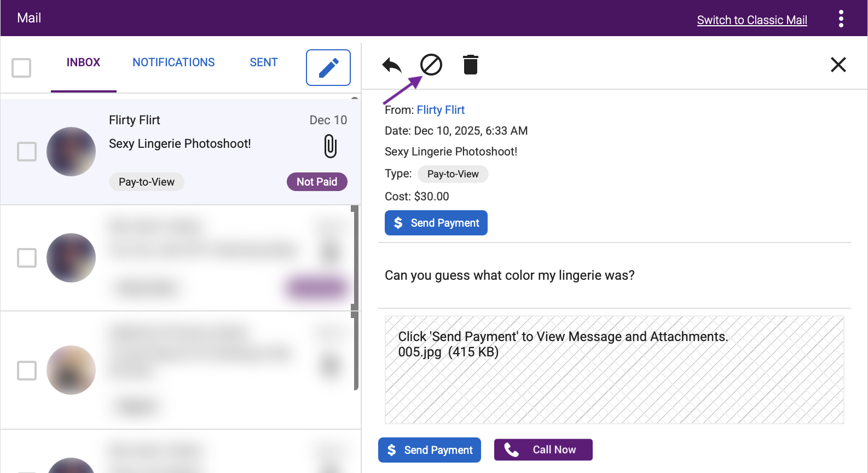Click Switch to Classic Mail link
868x473 pixels.
(752, 20)
